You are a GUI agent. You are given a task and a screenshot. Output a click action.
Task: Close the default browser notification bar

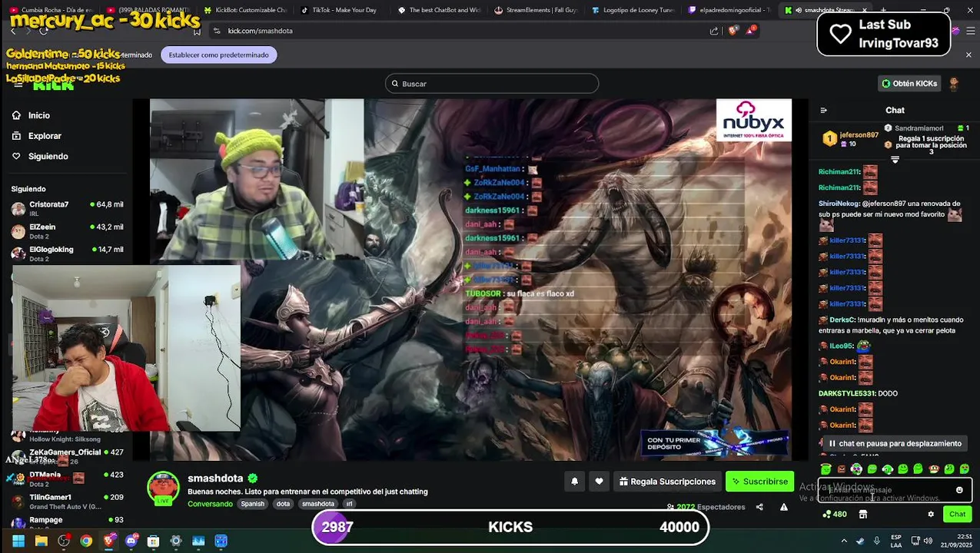point(968,55)
